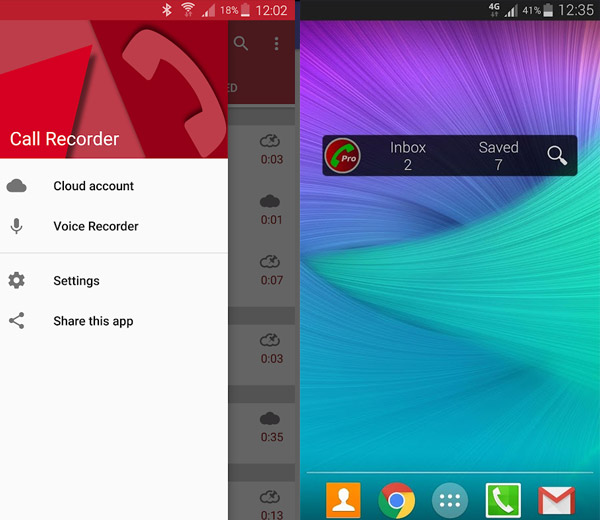The image size is (600, 520).
Task: Open the three-dot overflow menu
Action: pos(277,44)
